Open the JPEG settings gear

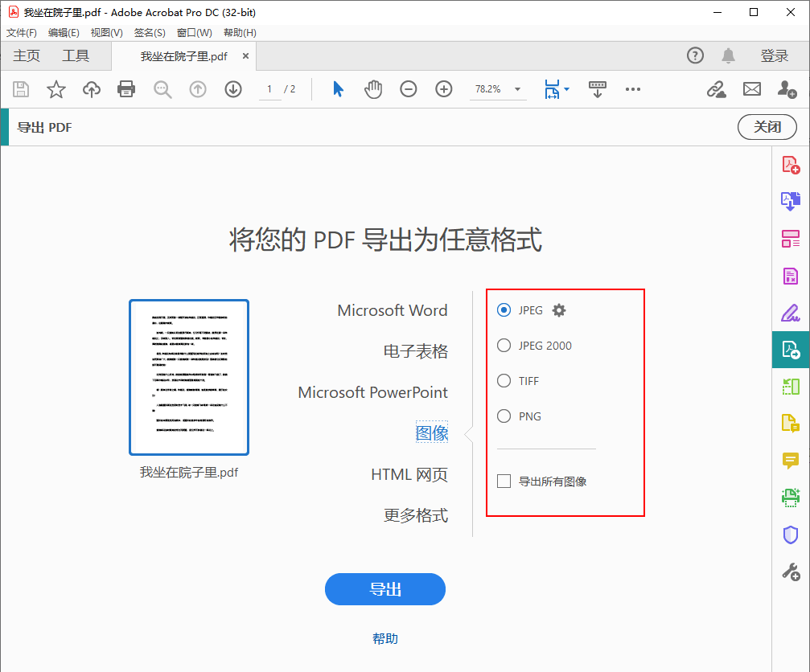click(x=560, y=310)
